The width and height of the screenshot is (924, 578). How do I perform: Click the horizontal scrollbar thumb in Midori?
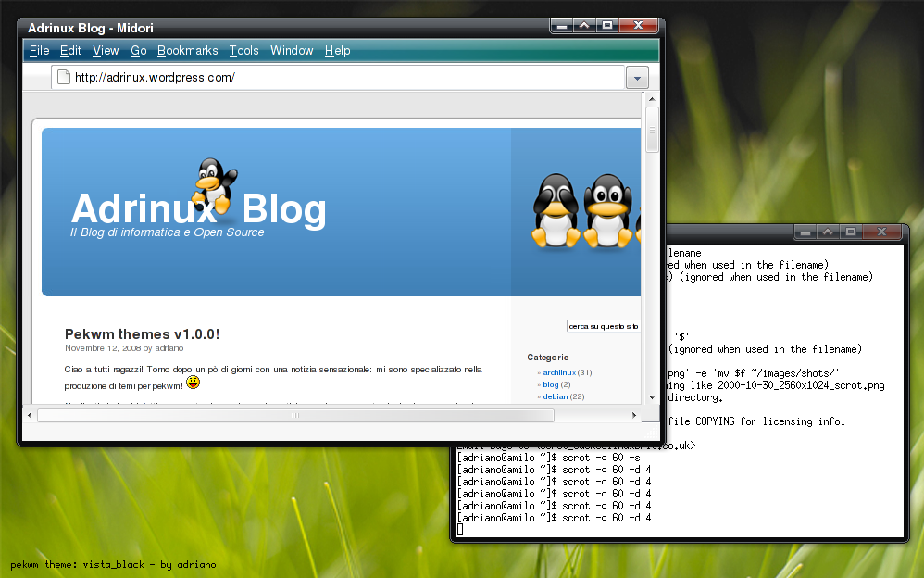point(296,415)
